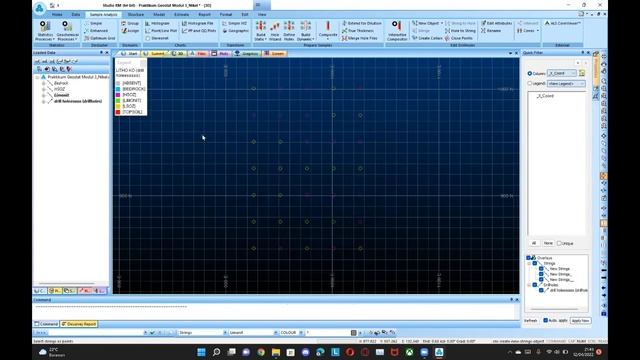Toggle the Unique checkbox
640x360 pixels.
(x=560, y=243)
